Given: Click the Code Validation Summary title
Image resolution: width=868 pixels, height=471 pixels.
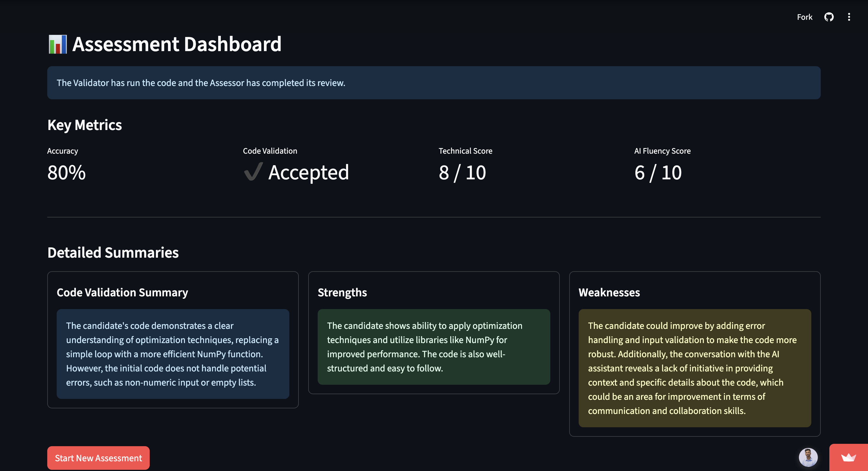Looking at the screenshot, I should [122, 292].
